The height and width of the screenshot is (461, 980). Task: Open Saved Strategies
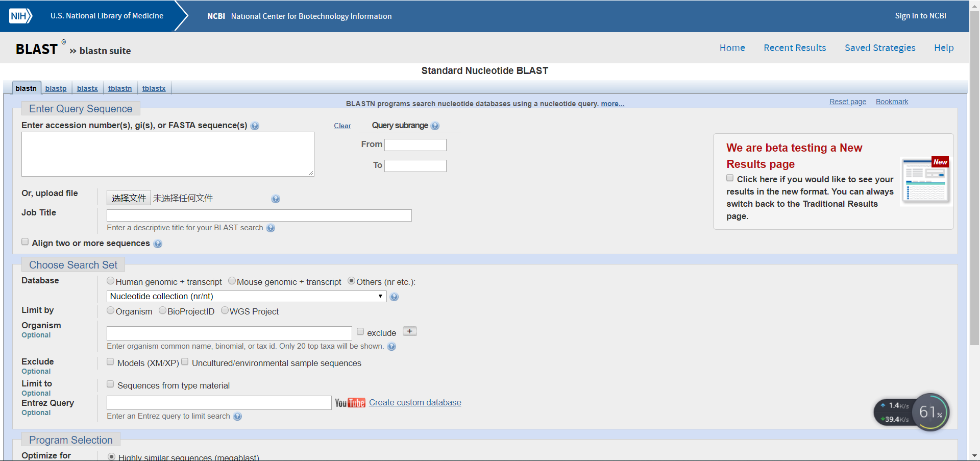click(880, 48)
